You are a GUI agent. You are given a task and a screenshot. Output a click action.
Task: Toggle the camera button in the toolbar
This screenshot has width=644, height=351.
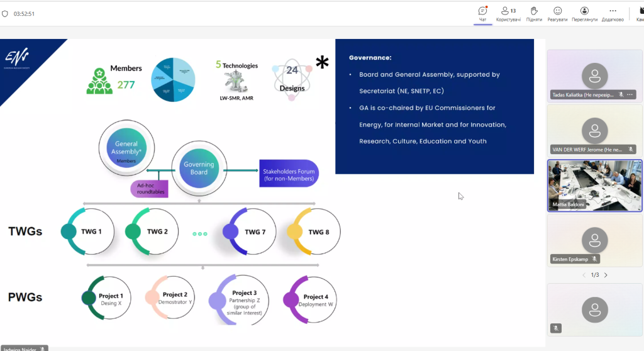638,13
